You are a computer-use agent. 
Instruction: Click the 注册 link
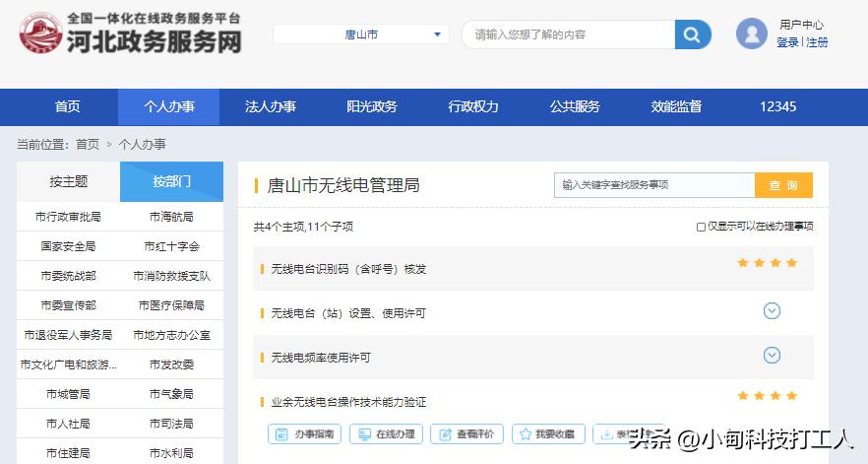(817, 42)
